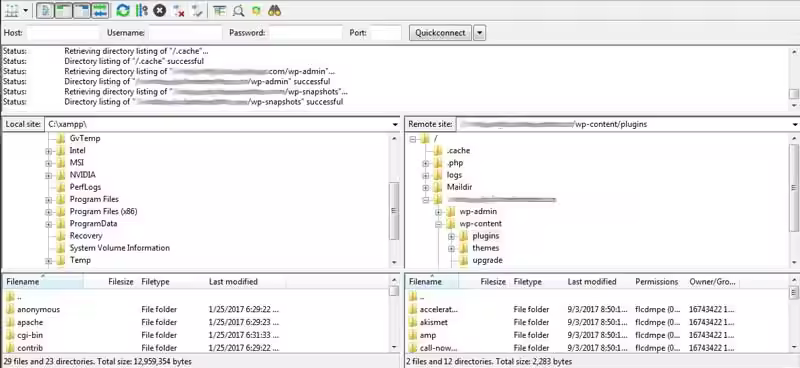Screen dimensions: 800x368
Task: Select the themes folder in remote tree
Action: (x=486, y=248)
